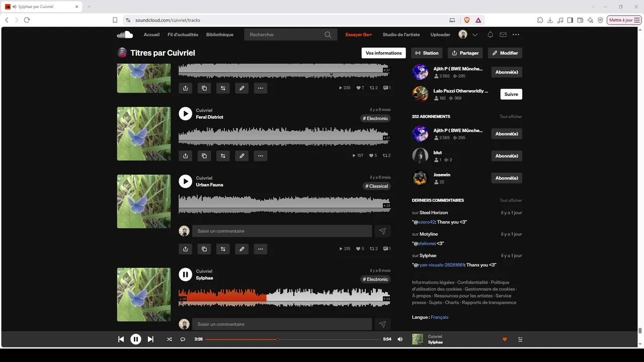Skip to next track in player bar

[150, 339]
